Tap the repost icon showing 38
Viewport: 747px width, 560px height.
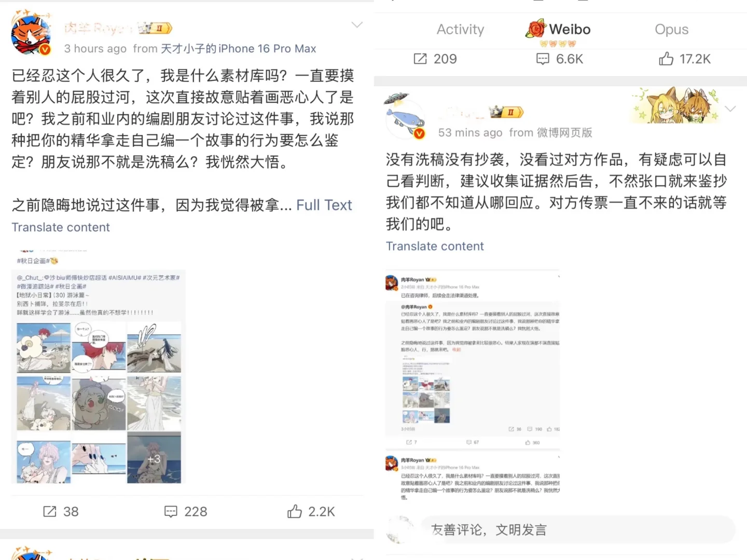pos(50,511)
